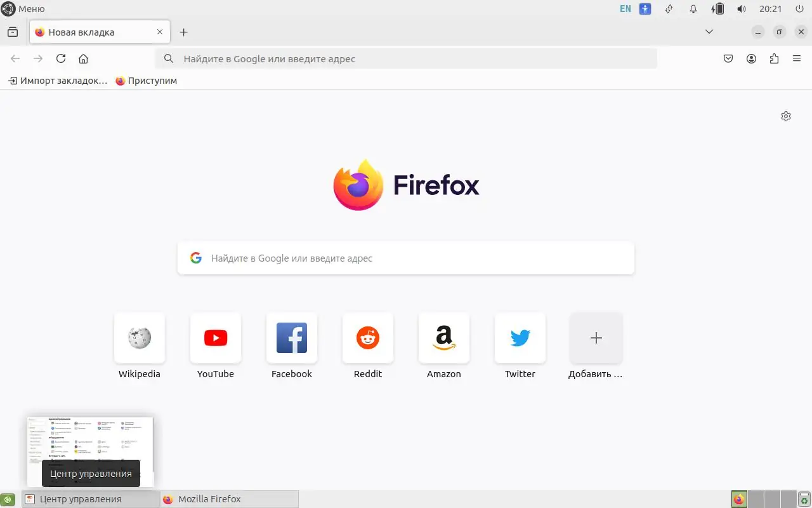Click the 20:21 clock in the panel
The width and height of the screenshot is (812, 508).
coord(770,9)
